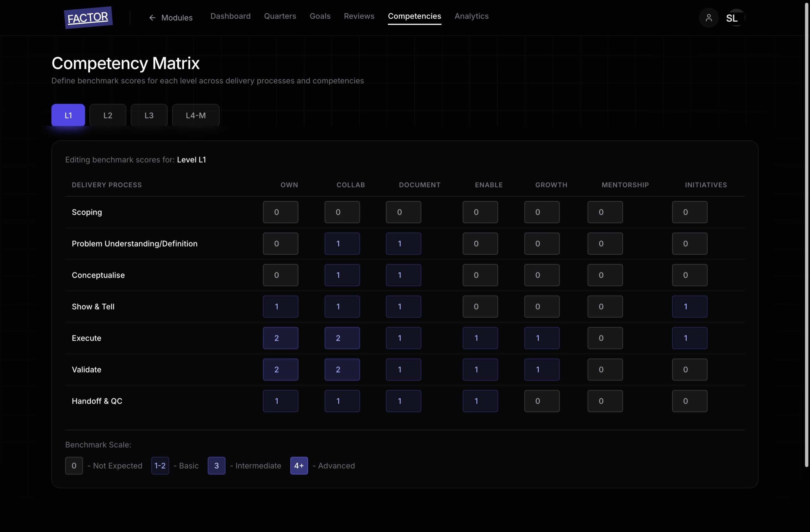Image resolution: width=810 pixels, height=532 pixels.
Task: Edit Scoping Document score field
Action: click(x=403, y=212)
